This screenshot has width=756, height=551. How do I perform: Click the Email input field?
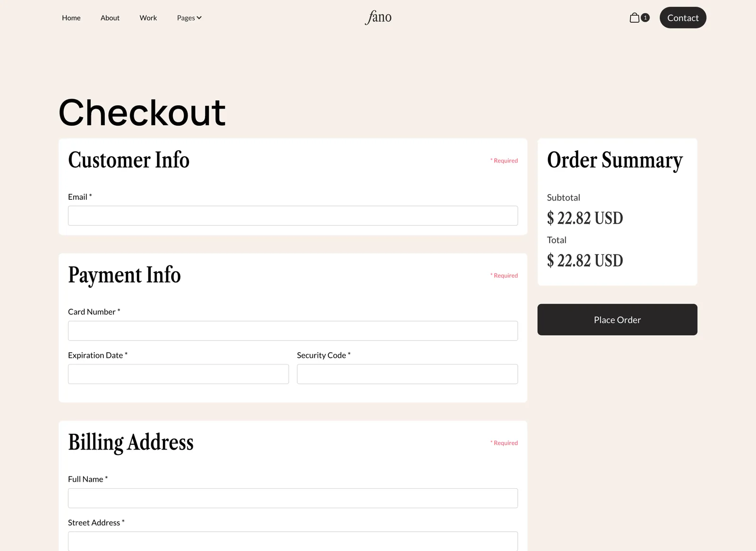(293, 215)
